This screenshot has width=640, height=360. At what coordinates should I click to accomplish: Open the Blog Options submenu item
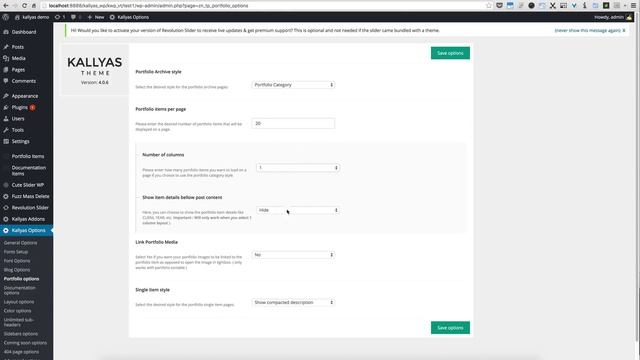coord(17,270)
